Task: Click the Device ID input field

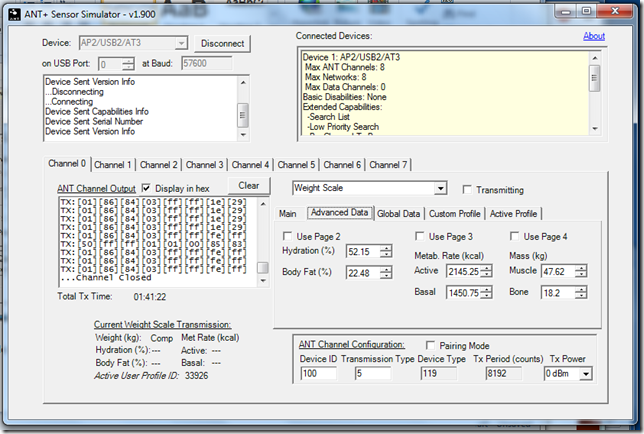Action: point(316,373)
